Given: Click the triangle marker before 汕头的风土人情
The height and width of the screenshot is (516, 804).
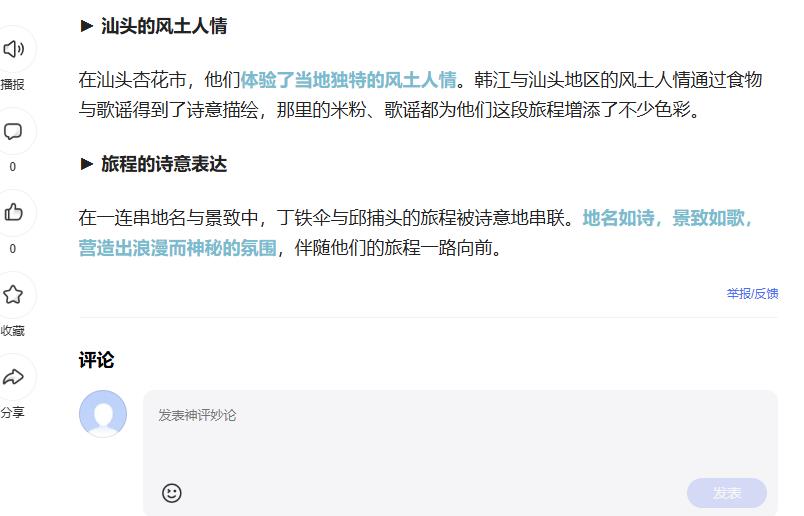Looking at the screenshot, I should (x=87, y=26).
